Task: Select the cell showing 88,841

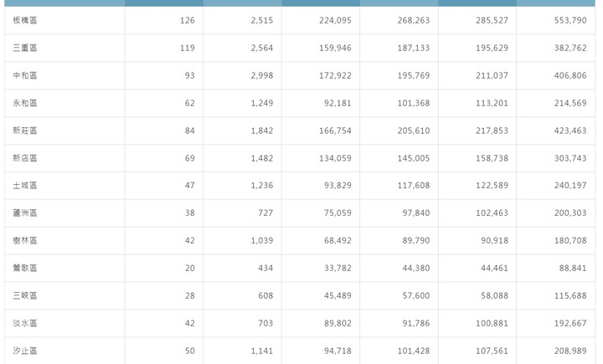Action: 572,269
